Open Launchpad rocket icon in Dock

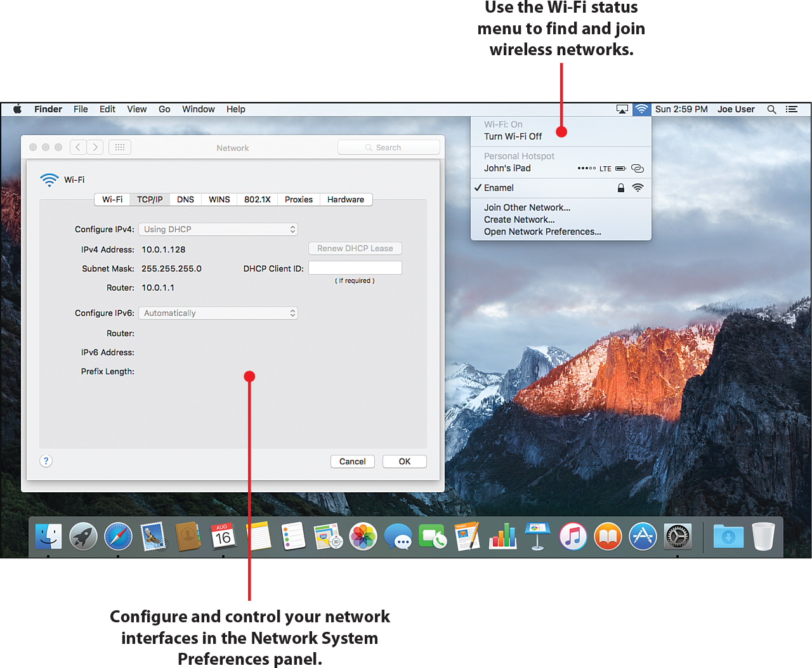tap(83, 537)
